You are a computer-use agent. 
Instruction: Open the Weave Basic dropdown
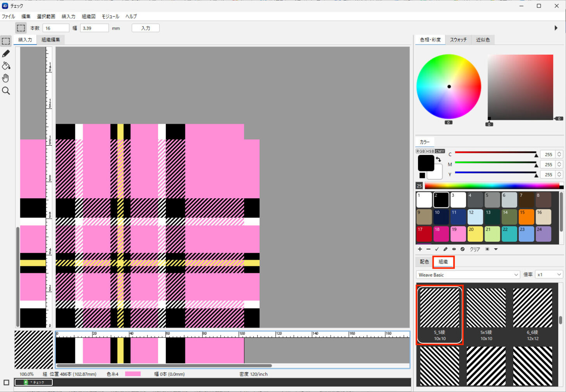(x=468, y=275)
